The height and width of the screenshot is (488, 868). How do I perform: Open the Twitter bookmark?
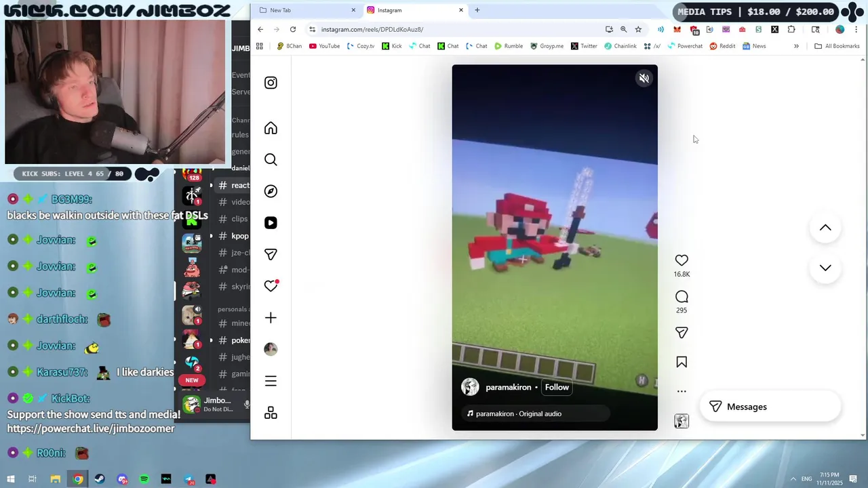(x=584, y=46)
